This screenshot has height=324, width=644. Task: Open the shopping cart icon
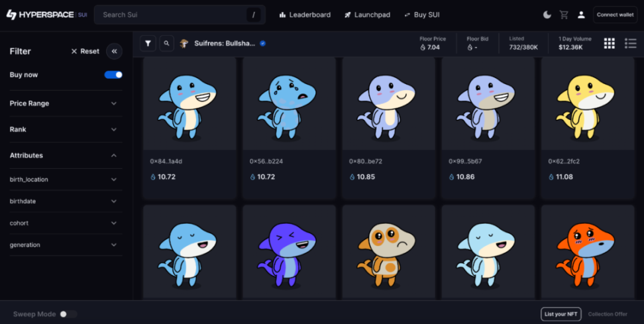564,15
